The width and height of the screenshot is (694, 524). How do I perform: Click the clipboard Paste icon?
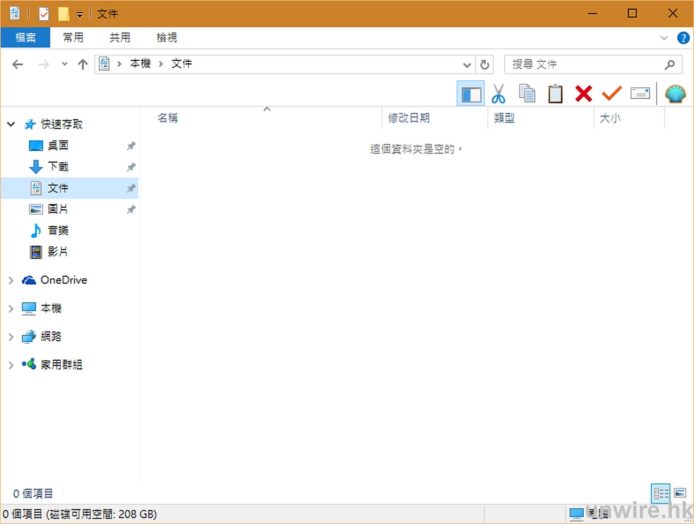[555, 94]
